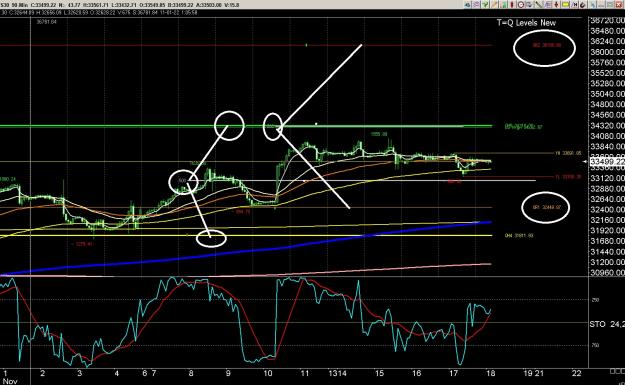Click the 30960.00 price axis label
The height and width of the screenshot is (385, 625).
coord(607,273)
